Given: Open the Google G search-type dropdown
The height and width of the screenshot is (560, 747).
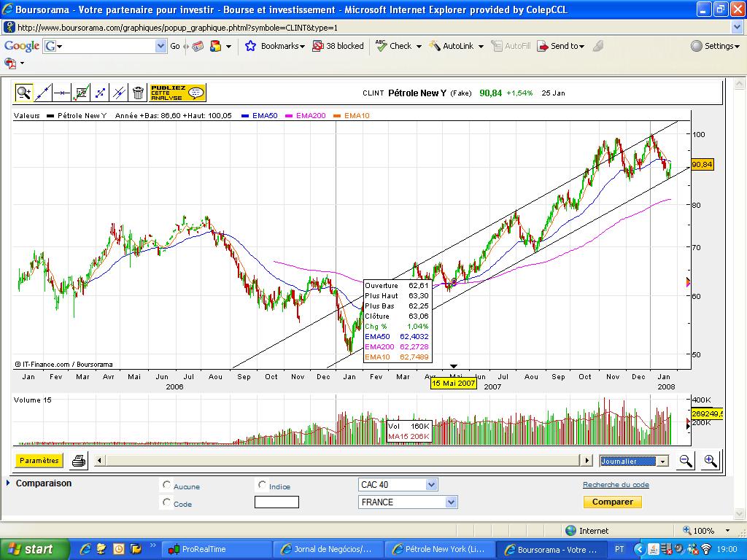Looking at the screenshot, I should pyautogui.click(x=53, y=46).
